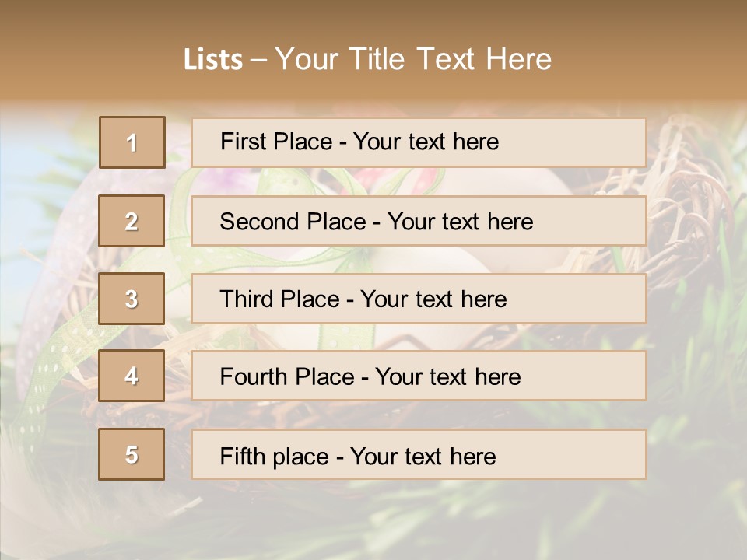747x560 pixels.
Task: Click the words "Third Place"
Action: coord(280,299)
